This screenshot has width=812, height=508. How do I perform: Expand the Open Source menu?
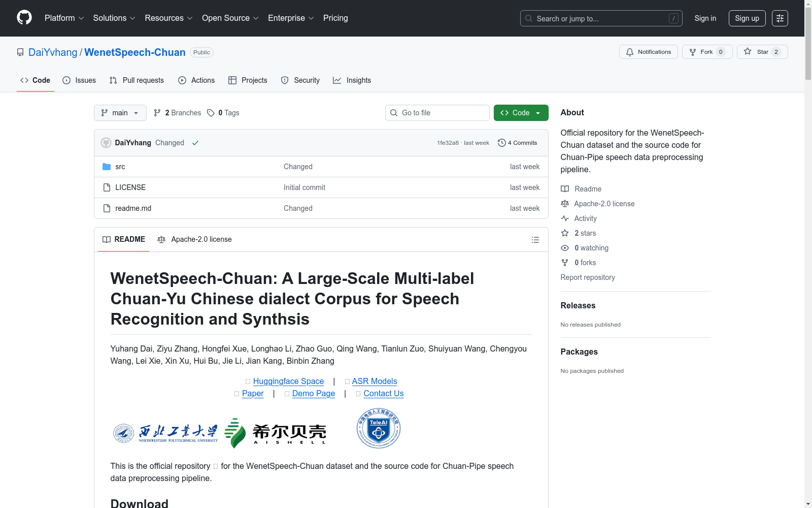(230, 18)
